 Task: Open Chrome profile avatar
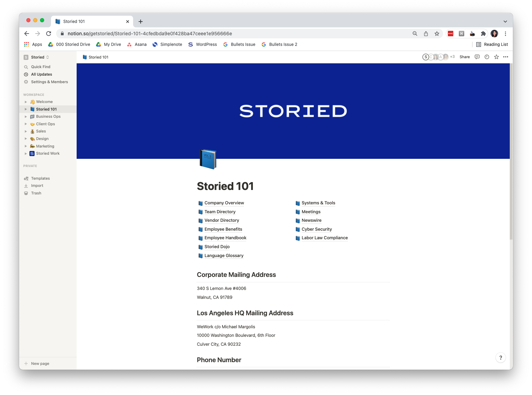[494, 34]
